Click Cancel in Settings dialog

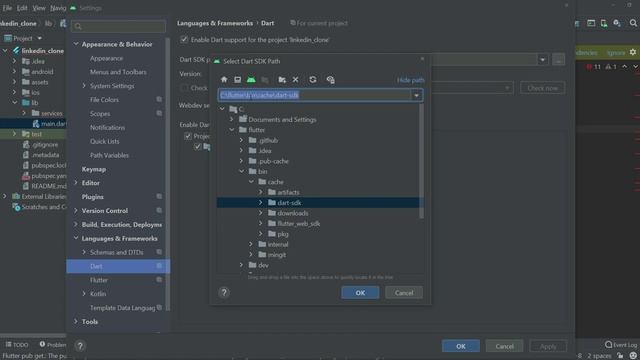pyautogui.click(x=504, y=346)
